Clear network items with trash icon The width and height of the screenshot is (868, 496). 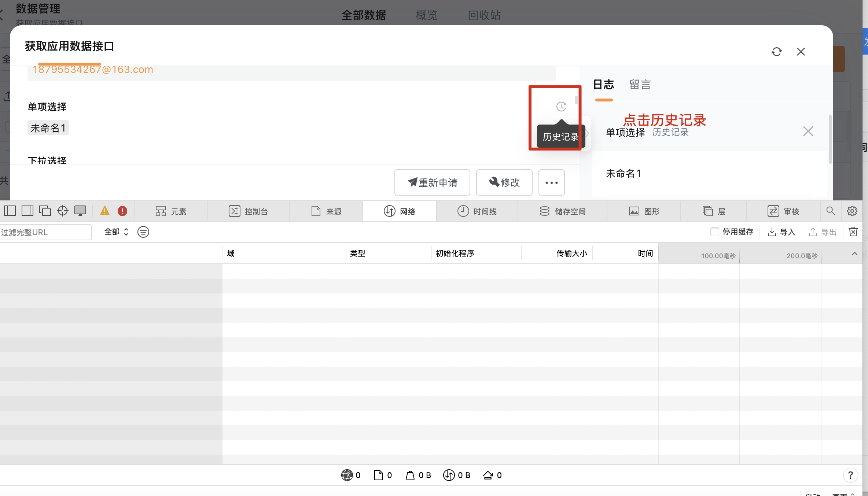(853, 232)
